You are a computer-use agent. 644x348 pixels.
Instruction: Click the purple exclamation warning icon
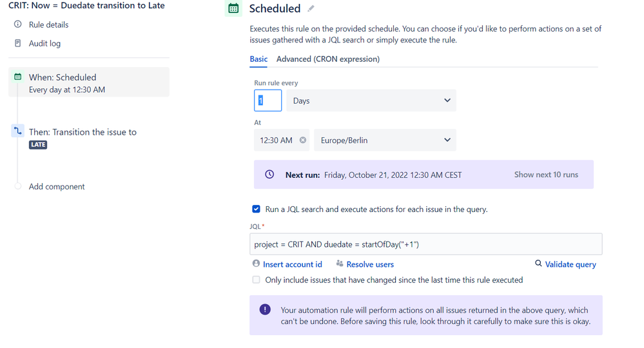click(x=265, y=309)
